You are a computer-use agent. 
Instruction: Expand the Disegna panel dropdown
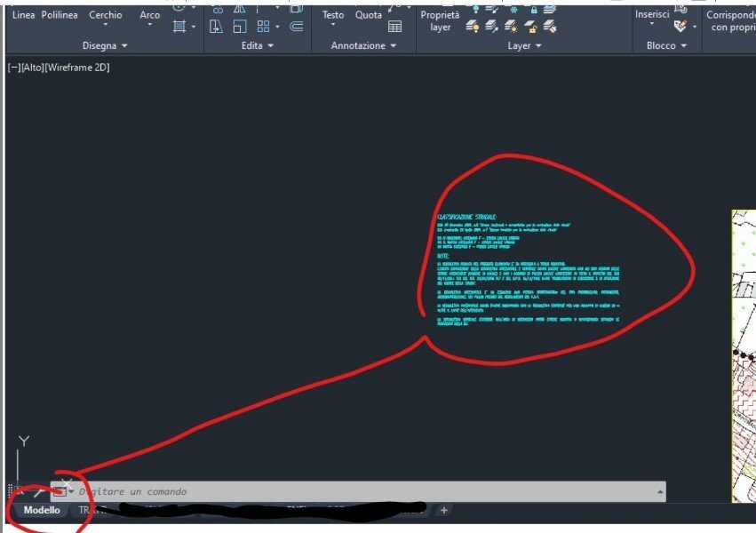pyautogui.click(x=105, y=46)
